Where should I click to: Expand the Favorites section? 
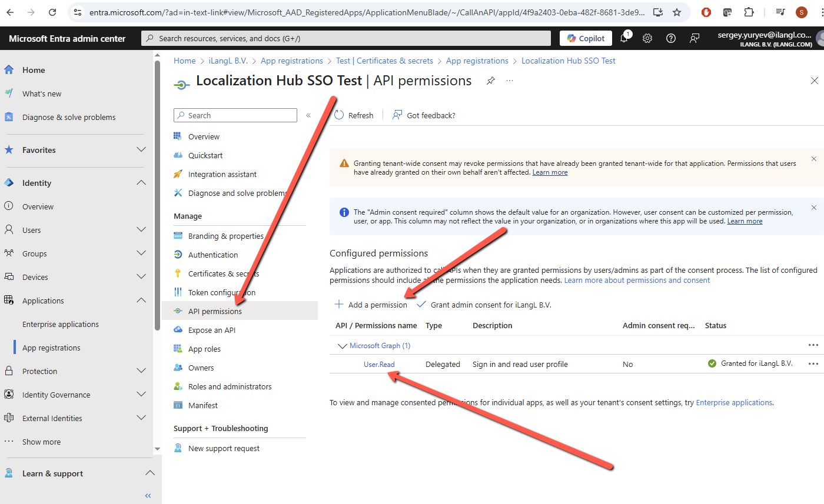pyautogui.click(x=141, y=150)
